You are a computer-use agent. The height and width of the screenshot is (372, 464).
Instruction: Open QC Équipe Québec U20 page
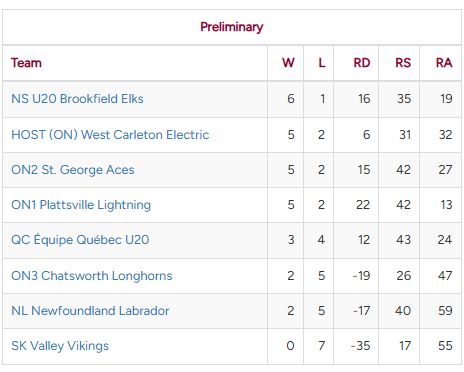coord(80,239)
